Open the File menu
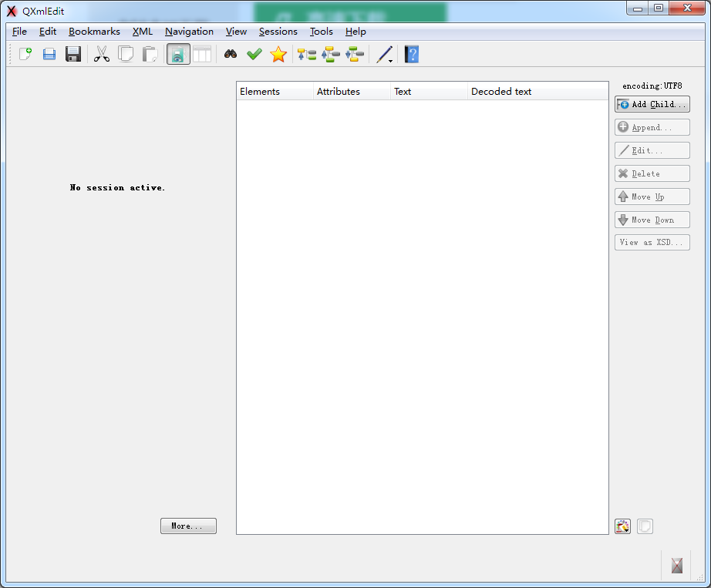The image size is (711, 588). coord(19,32)
